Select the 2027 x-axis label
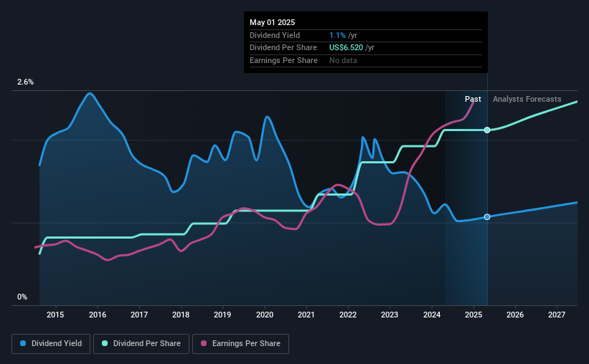 tap(557, 315)
